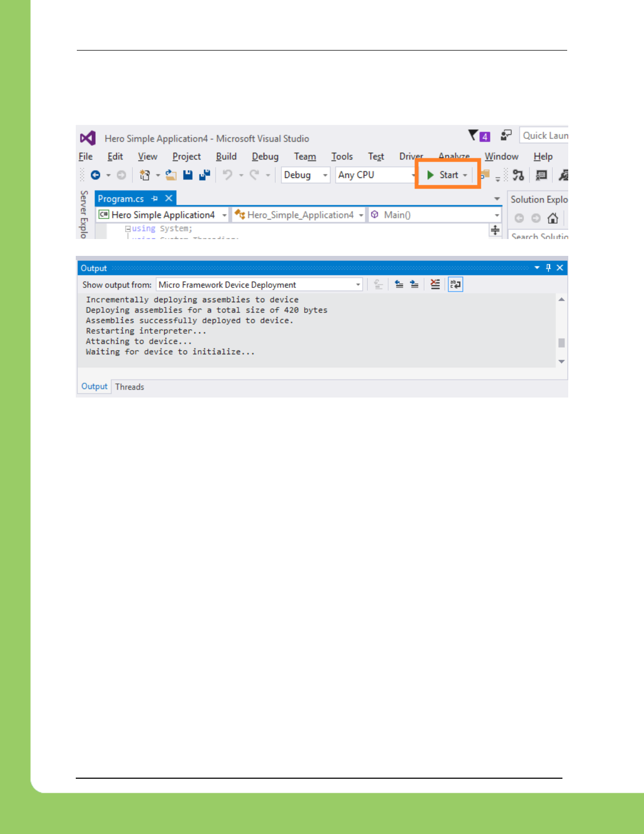Open the Test menu
Screen dimensions: 644x834
(x=376, y=156)
